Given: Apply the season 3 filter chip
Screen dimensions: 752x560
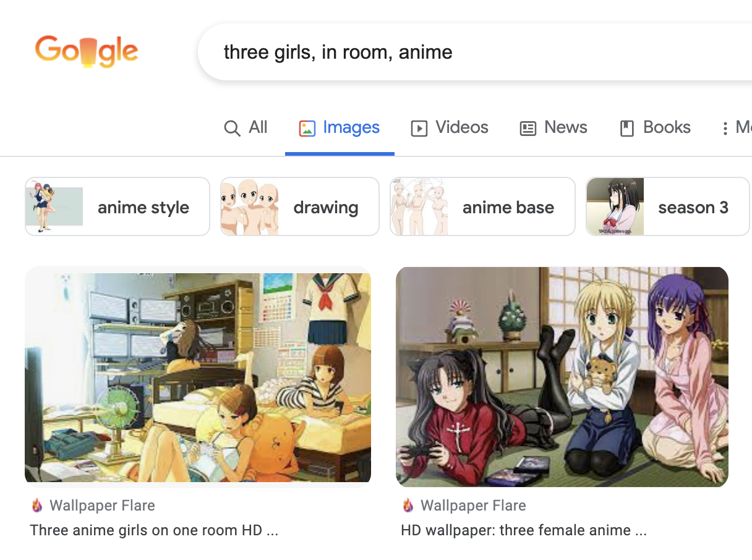Looking at the screenshot, I should pyautogui.click(x=668, y=207).
